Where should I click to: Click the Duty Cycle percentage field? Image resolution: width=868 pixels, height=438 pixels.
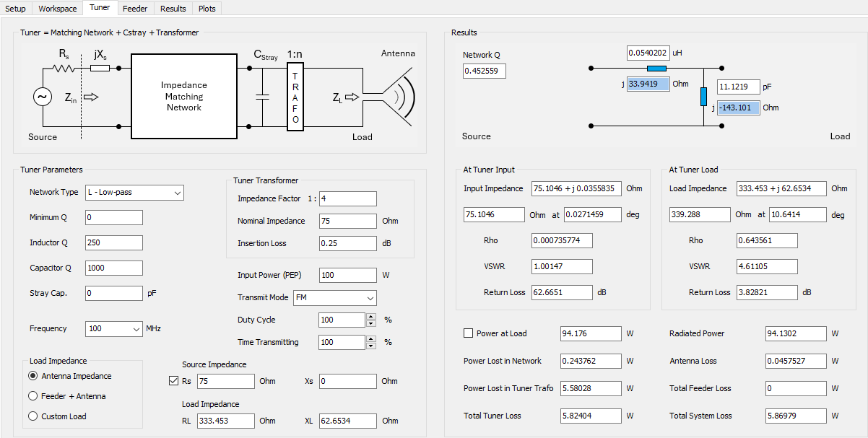tap(342, 320)
